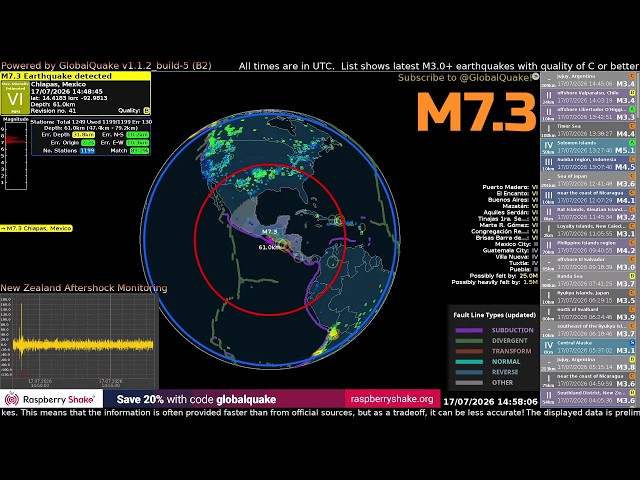The width and height of the screenshot is (640, 480).
Task: Select Jujuy, Argentina 05:15:14 M3.8 row
Action: pyautogui.click(x=588, y=364)
